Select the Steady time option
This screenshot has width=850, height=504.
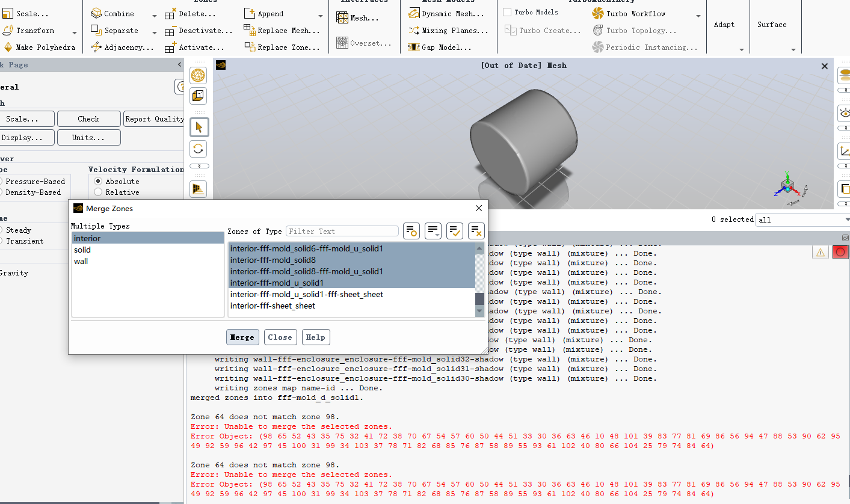[x=17, y=230]
